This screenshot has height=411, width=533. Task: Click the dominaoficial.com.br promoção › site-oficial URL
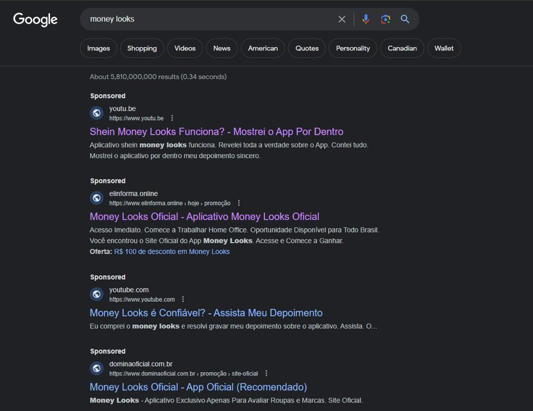(x=184, y=374)
